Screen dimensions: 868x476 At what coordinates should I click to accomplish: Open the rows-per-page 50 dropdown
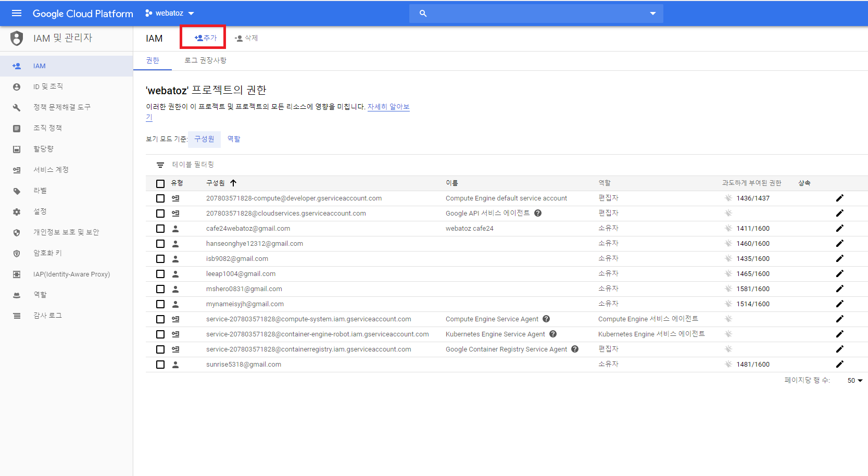click(x=854, y=381)
